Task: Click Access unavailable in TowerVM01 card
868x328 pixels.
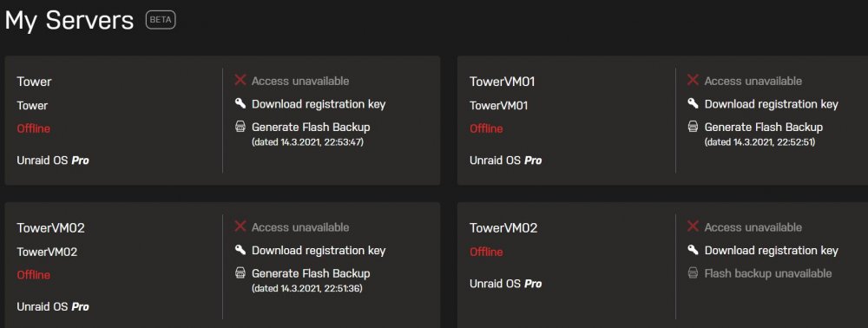Action: (753, 81)
